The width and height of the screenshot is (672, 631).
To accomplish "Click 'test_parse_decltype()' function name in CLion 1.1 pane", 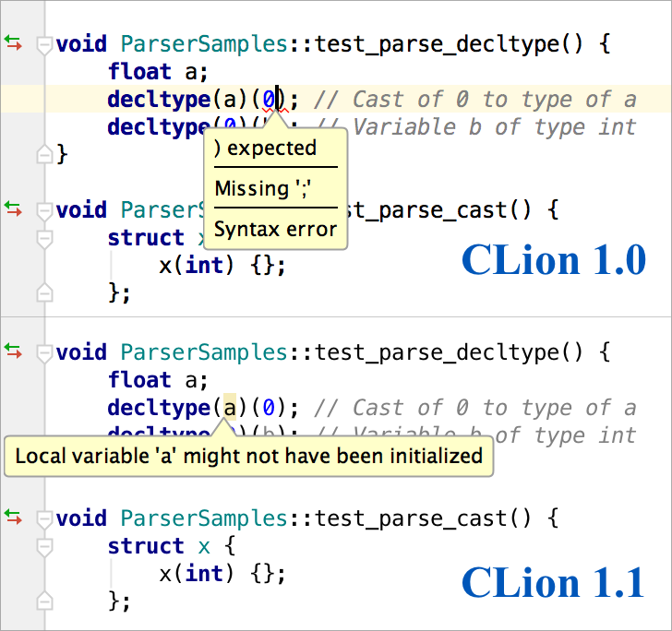I will [x=450, y=352].
